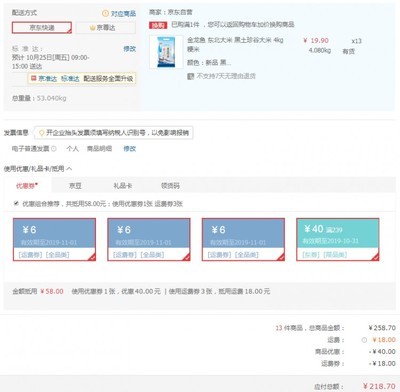Switch to the 领货码 tab
Screen dimensions: 400x392
pyautogui.click(x=170, y=186)
